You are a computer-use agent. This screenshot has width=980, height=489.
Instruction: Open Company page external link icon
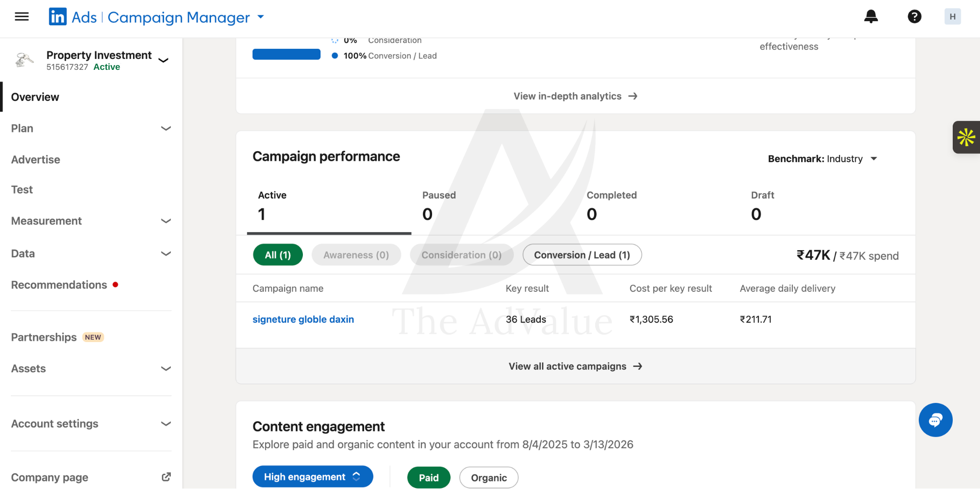click(x=166, y=477)
